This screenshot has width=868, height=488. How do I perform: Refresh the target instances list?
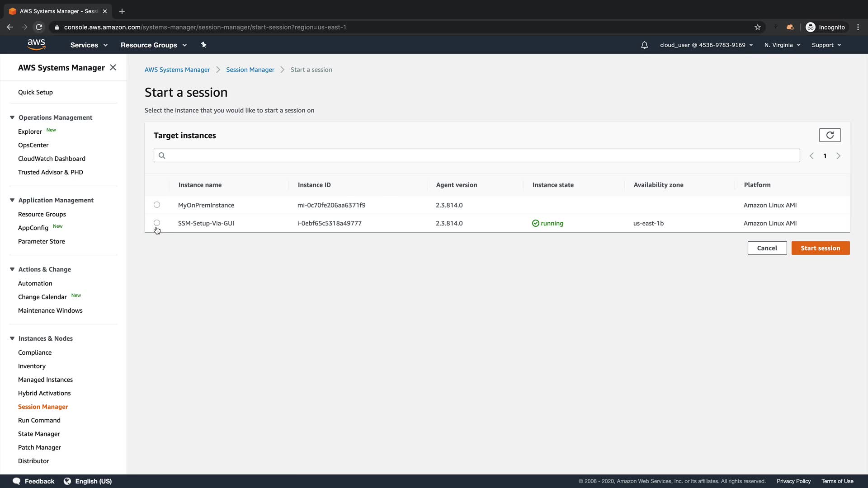point(830,135)
